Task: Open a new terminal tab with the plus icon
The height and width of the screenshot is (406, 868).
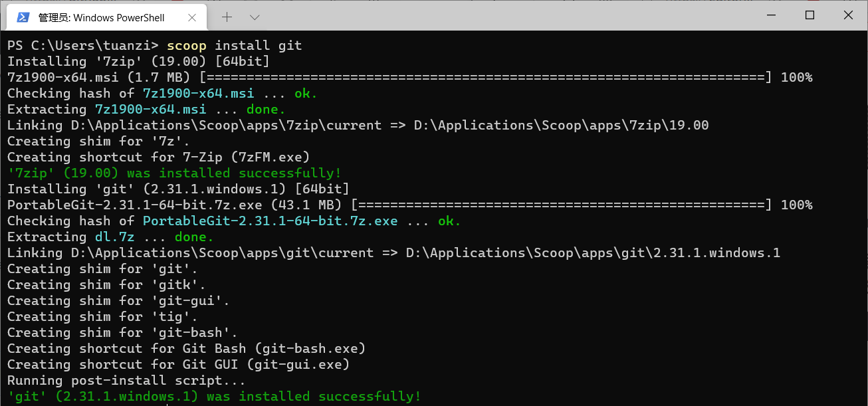Action: [227, 17]
